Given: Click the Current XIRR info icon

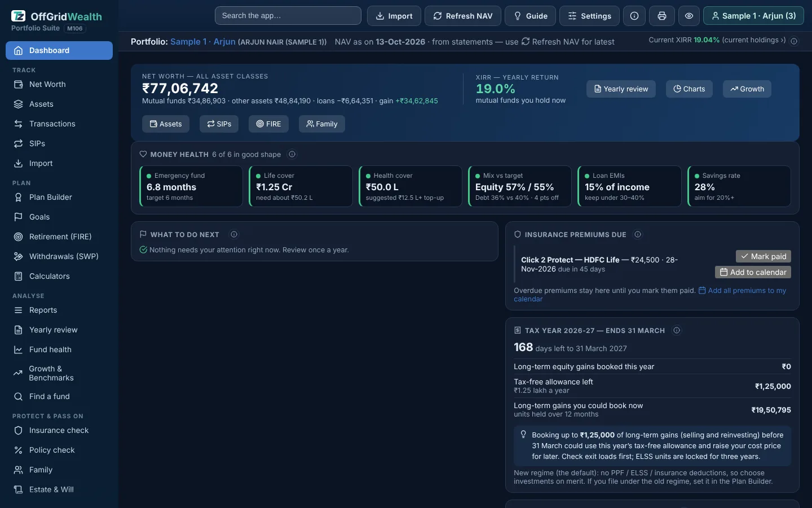Looking at the screenshot, I should 794,41.
